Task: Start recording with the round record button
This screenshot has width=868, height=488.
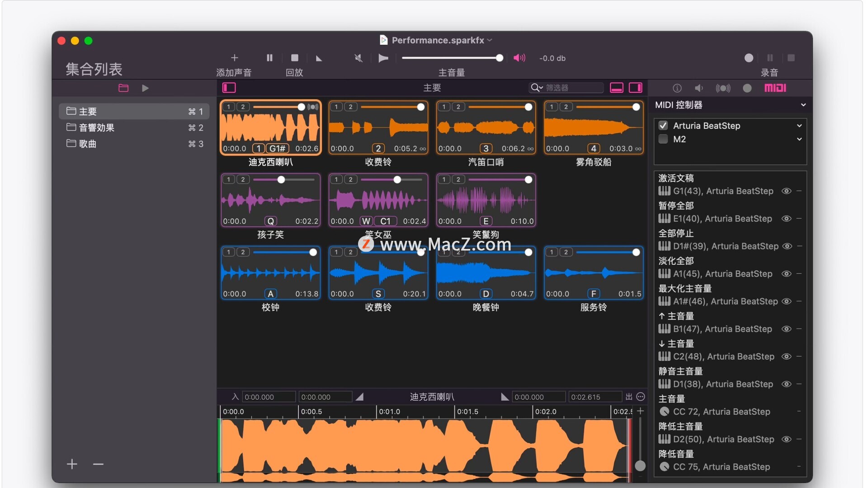Action: point(749,58)
